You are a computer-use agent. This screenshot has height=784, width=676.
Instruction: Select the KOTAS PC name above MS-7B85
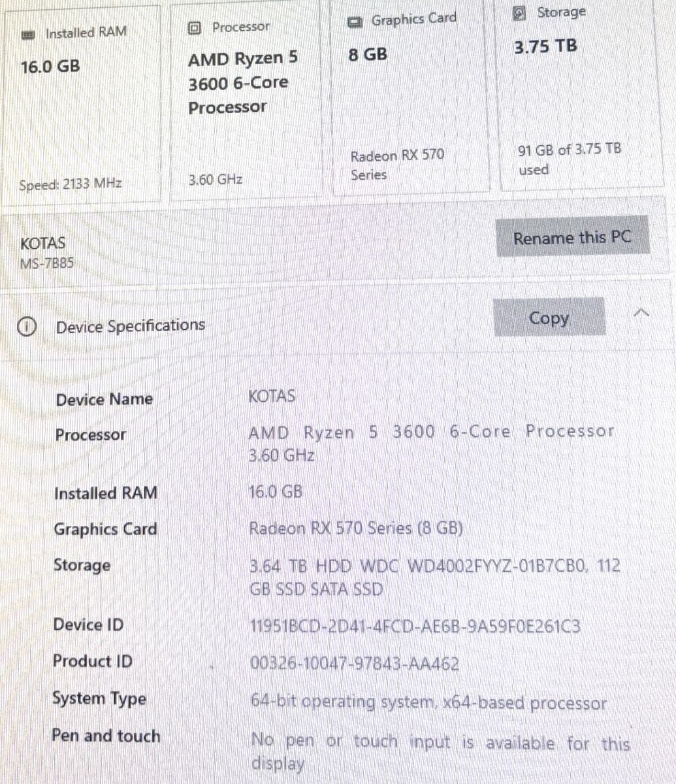coord(43,244)
